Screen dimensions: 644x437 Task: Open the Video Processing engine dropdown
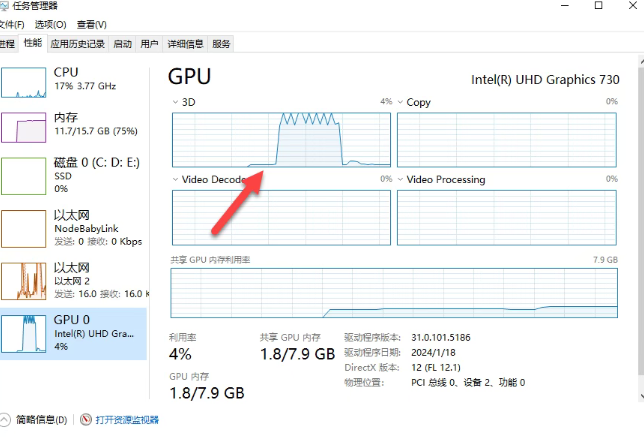[x=400, y=179]
